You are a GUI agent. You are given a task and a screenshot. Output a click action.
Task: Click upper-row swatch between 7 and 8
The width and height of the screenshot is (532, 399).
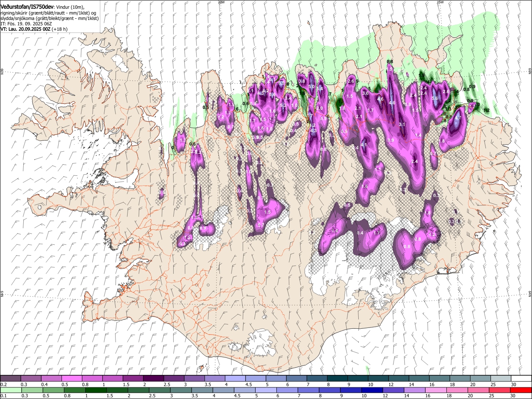[x=317, y=379]
